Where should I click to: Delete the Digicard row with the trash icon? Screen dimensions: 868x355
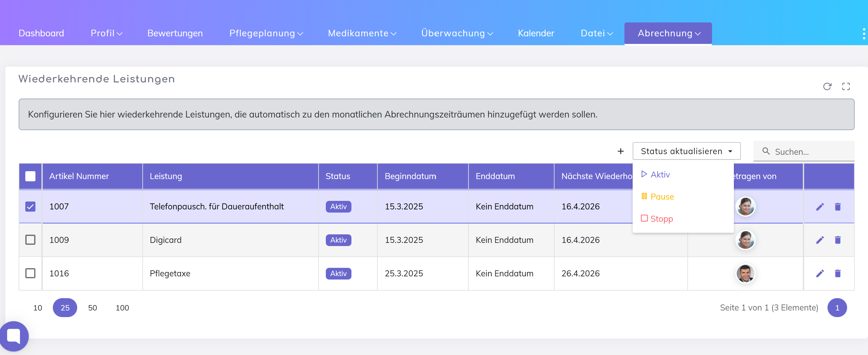pyautogui.click(x=838, y=240)
